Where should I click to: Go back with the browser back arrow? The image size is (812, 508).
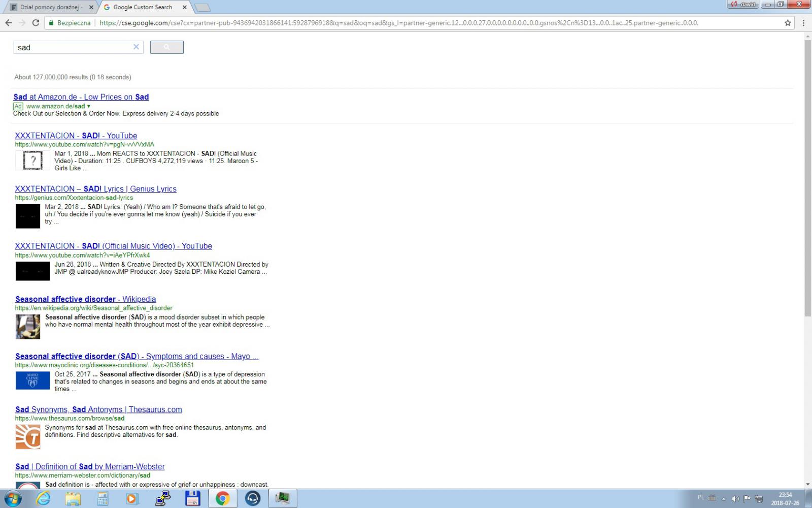[9, 23]
